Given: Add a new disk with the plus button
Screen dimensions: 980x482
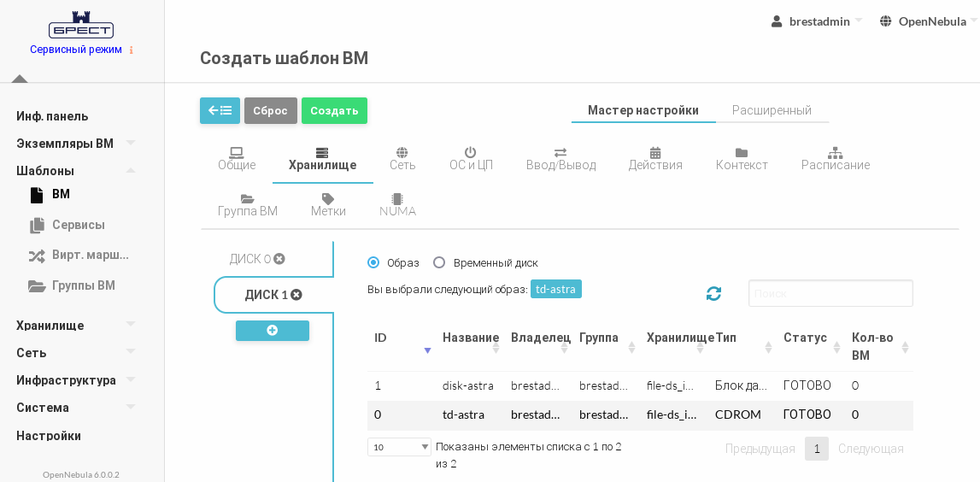Looking at the screenshot, I should click(x=273, y=331).
